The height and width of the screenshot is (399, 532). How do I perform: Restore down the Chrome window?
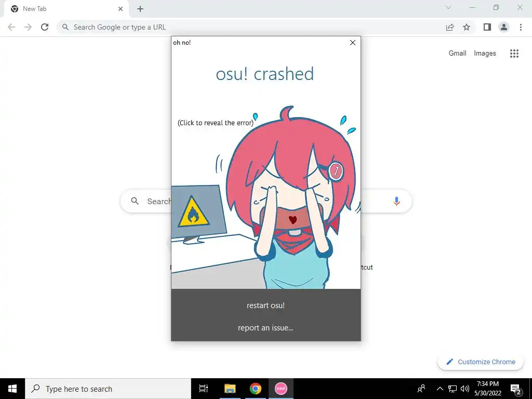point(496,7)
